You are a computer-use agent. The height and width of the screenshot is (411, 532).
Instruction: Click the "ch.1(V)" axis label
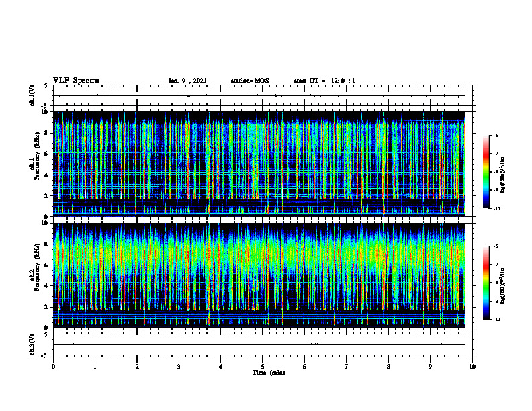32,95
